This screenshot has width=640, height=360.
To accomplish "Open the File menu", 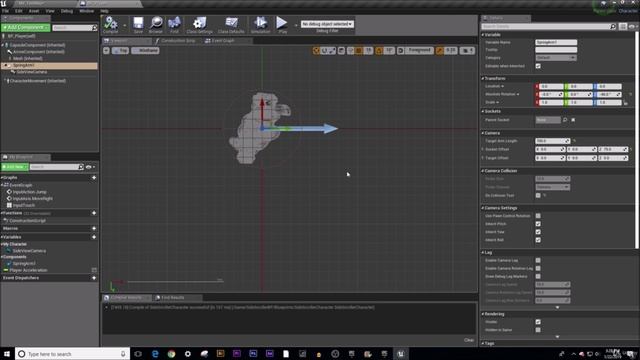I will click(x=5, y=11).
